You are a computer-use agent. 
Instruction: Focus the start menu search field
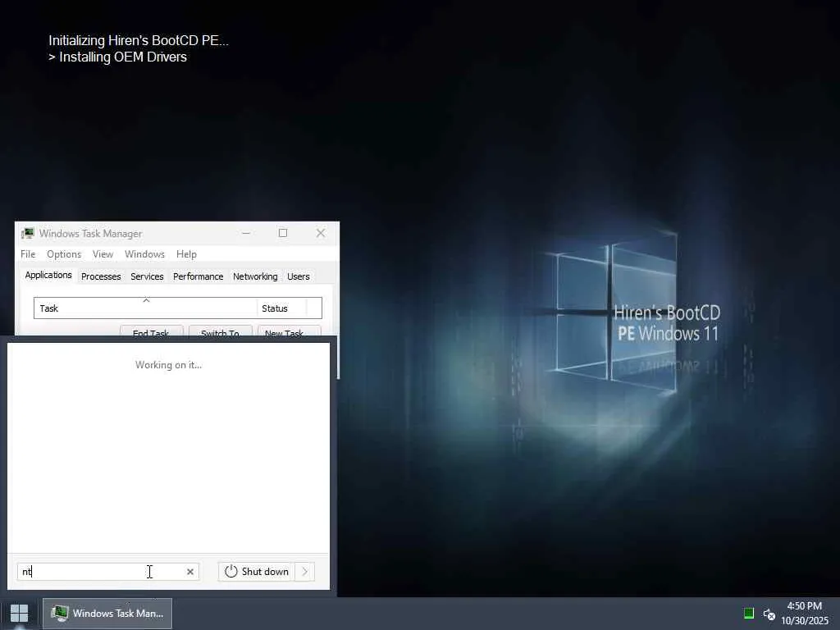pyautogui.click(x=108, y=572)
